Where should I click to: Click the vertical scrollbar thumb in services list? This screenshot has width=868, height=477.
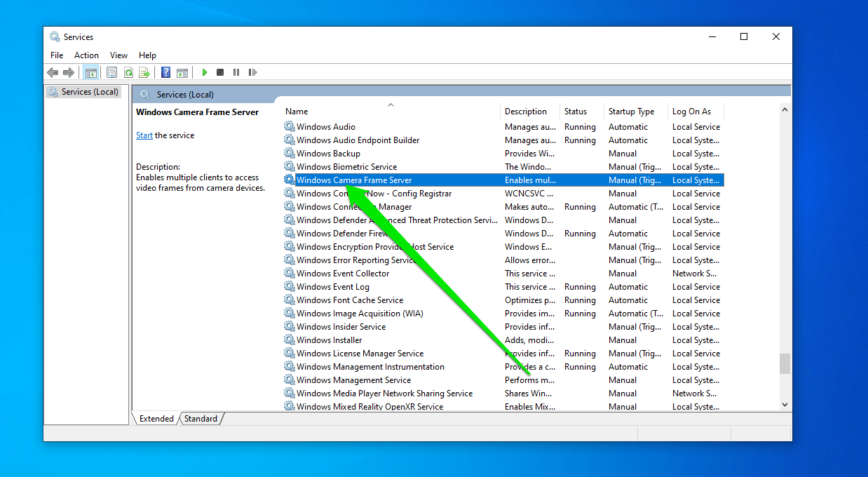tap(785, 363)
